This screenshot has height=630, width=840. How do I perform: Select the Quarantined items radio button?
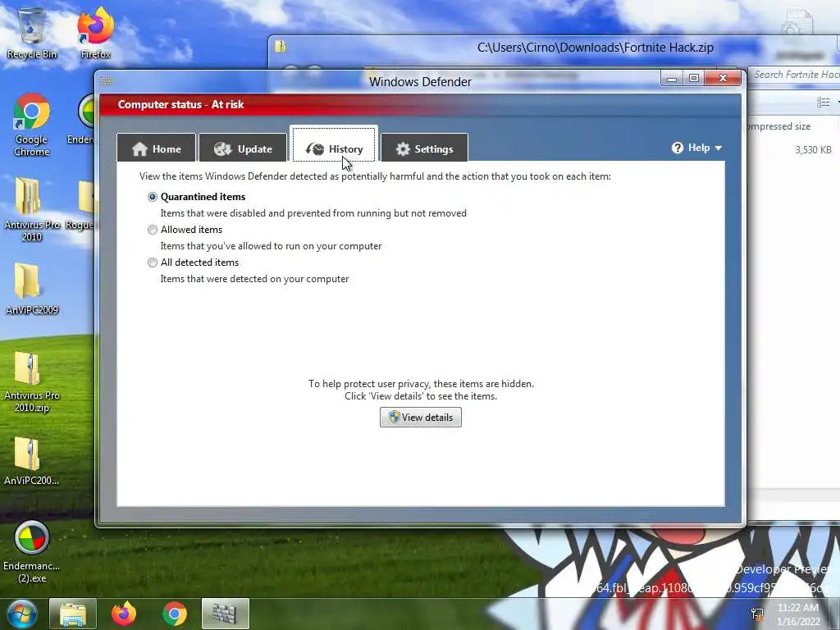pyautogui.click(x=153, y=197)
